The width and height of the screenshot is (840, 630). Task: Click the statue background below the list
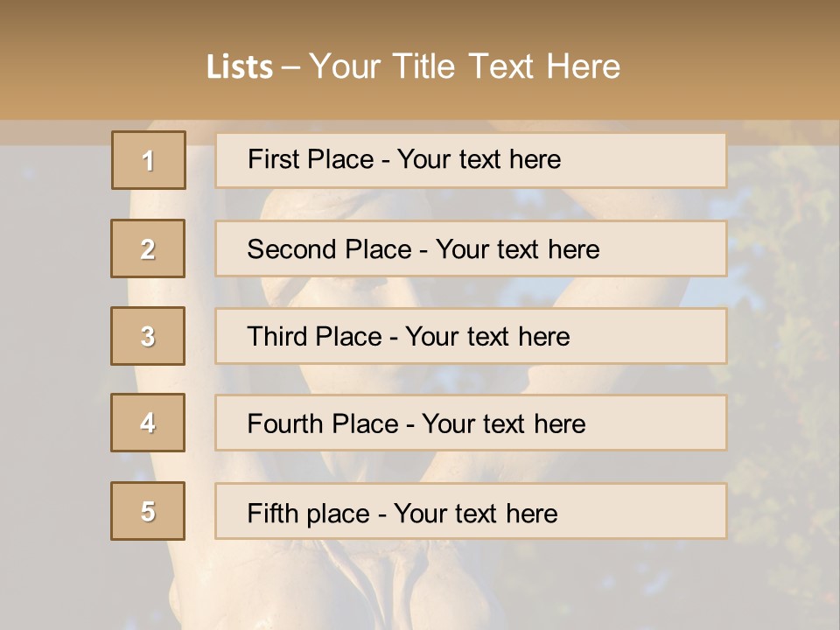pos(420,586)
